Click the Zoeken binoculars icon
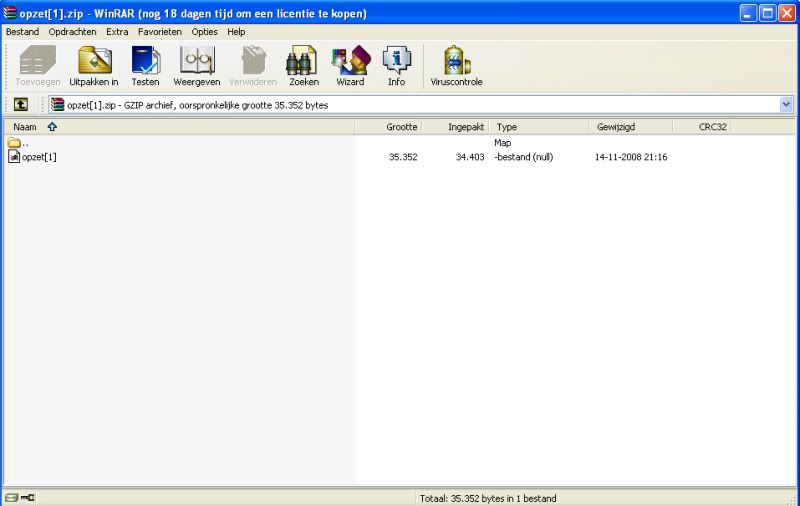Screen dimensions: 800x506 pos(302,60)
